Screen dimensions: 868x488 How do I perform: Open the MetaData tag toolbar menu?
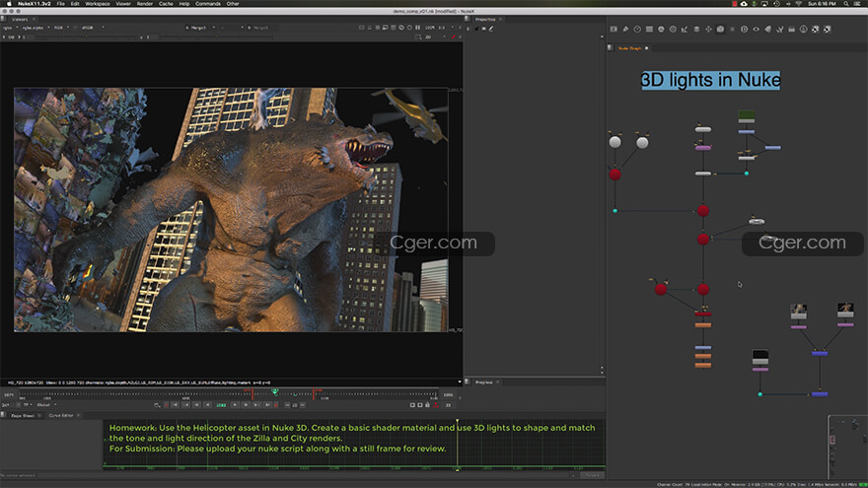pyautogui.click(x=767, y=30)
